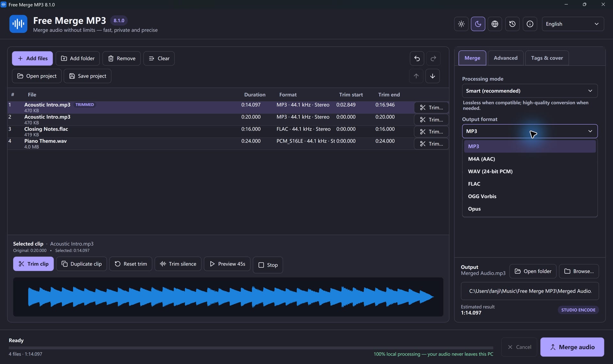Trim the Piano Theme.wav clip

pos(431,144)
